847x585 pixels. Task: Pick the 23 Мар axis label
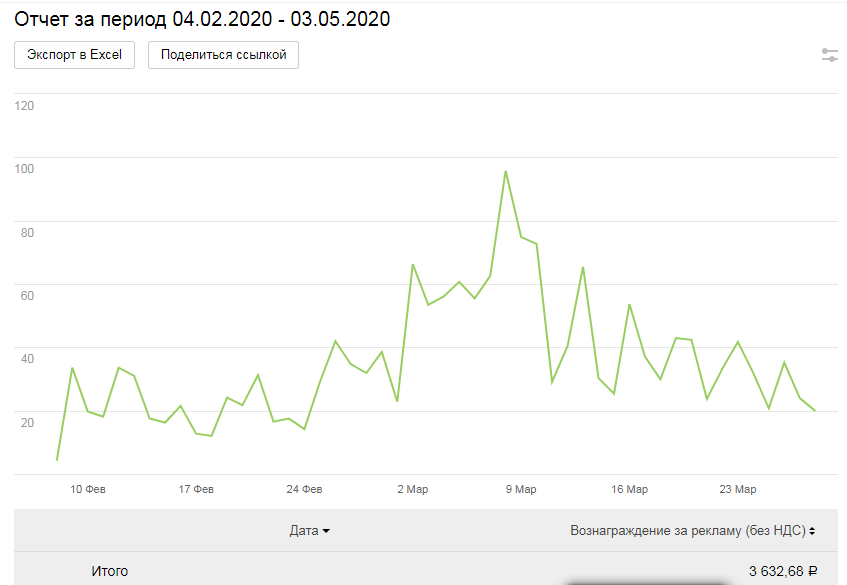[738, 490]
